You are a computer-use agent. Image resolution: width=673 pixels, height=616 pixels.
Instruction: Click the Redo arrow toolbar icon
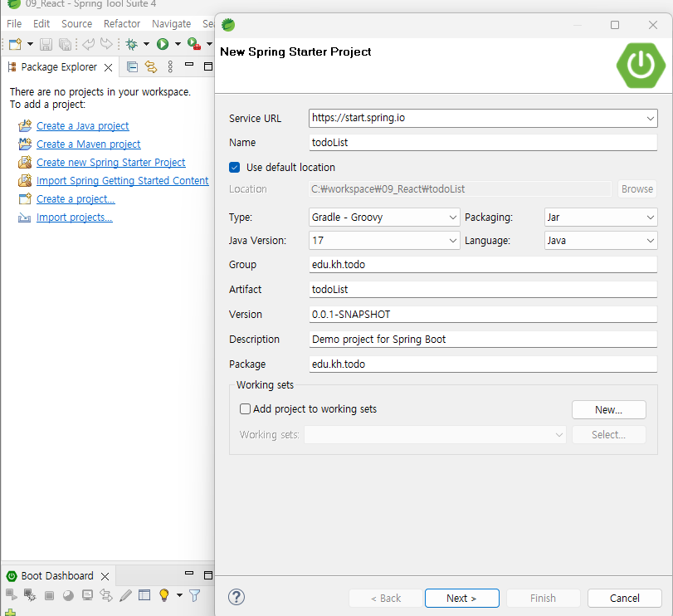[106, 44]
